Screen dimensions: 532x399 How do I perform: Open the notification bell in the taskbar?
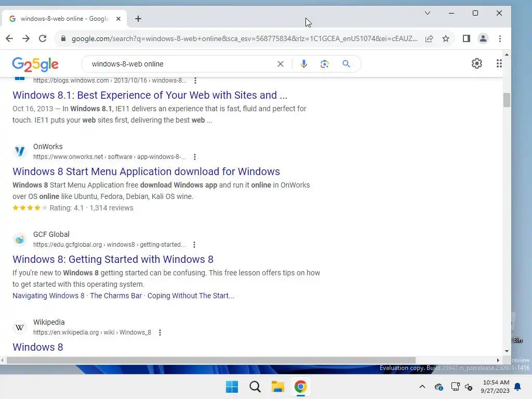(518, 387)
